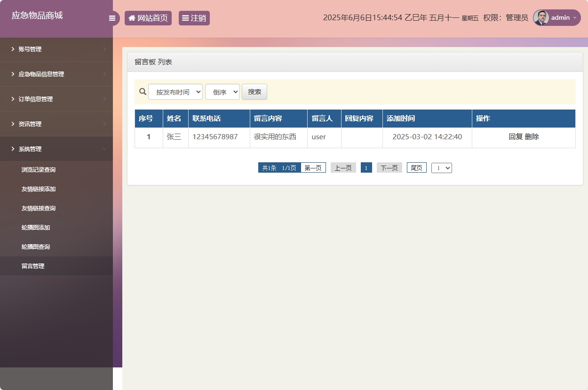The width and height of the screenshot is (588, 390).
Task: Select the current page radio button labeled 1
Action: [366, 167]
